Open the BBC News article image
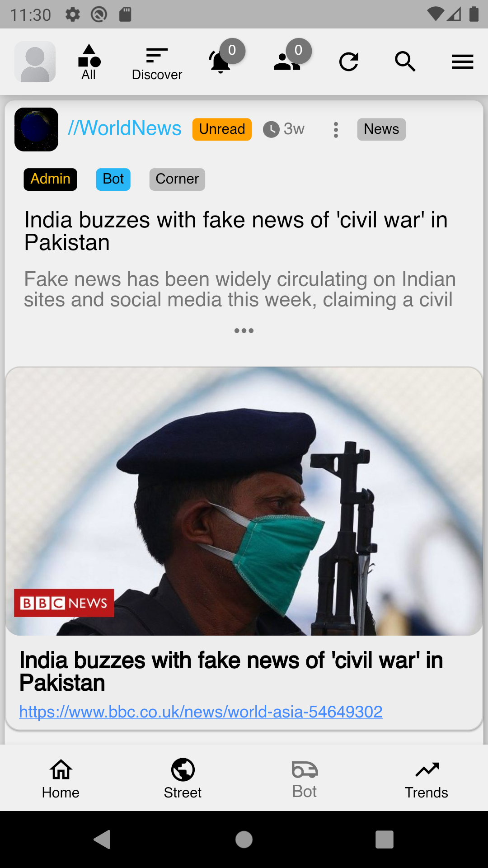This screenshot has width=488, height=868. click(x=244, y=501)
